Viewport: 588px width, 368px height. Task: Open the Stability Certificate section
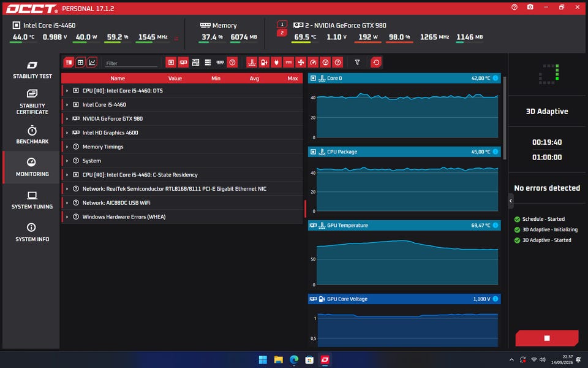32,102
